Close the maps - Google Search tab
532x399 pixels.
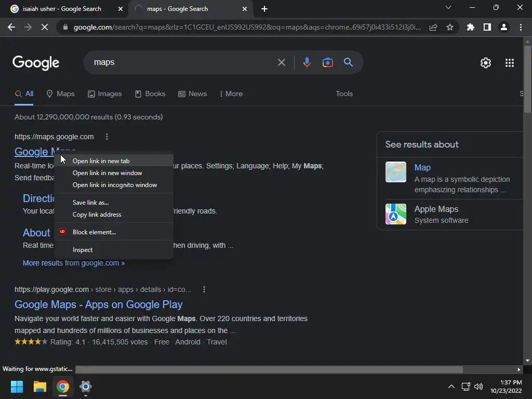click(x=245, y=9)
